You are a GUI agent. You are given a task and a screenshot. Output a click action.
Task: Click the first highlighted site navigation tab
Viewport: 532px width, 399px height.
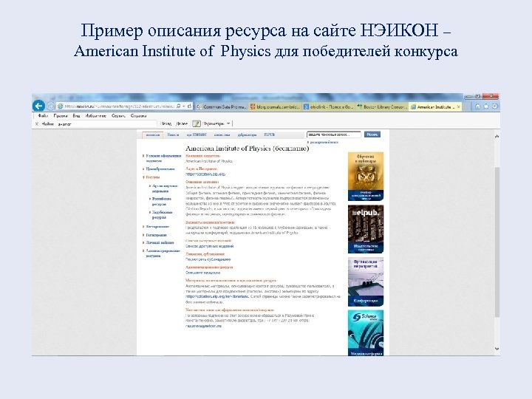coord(152,134)
